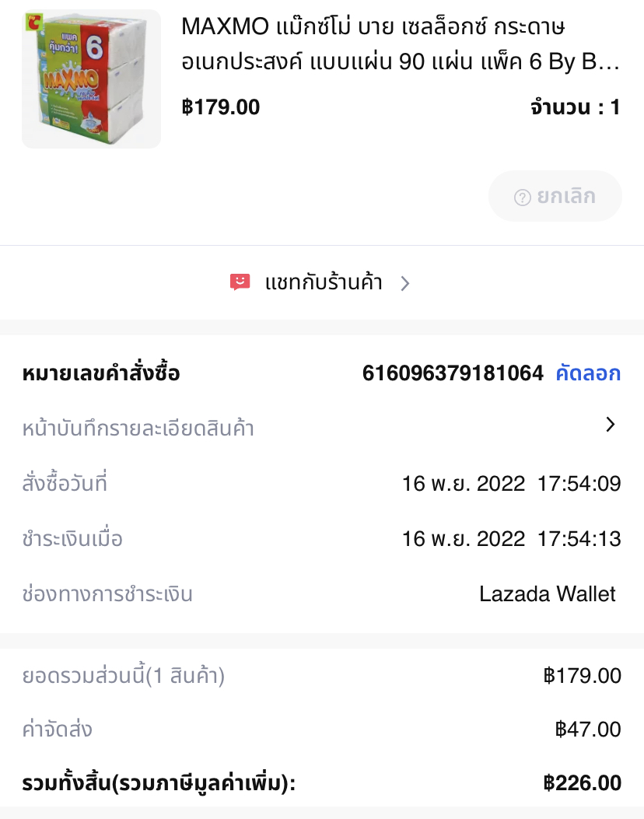Tap the Lazada Wallet payment method
The height and width of the screenshot is (819, 644).
click(548, 594)
